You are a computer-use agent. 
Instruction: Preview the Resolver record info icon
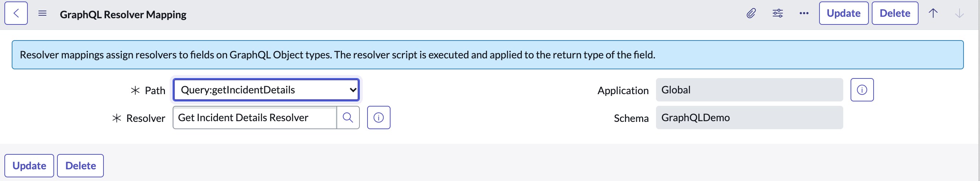378,118
